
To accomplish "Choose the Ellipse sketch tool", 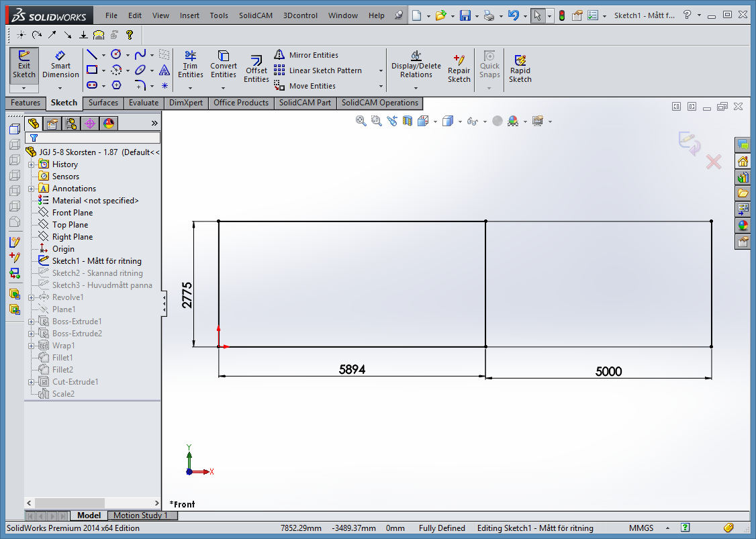I will [x=140, y=70].
